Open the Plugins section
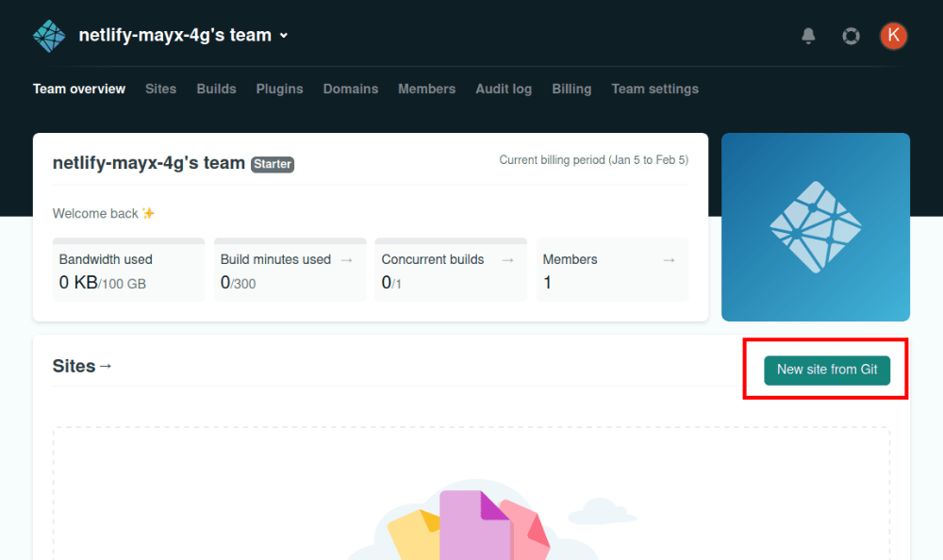Image resolution: width=943 pixels, height=560 pixels. pyautogui.click(x=279, y=89)
